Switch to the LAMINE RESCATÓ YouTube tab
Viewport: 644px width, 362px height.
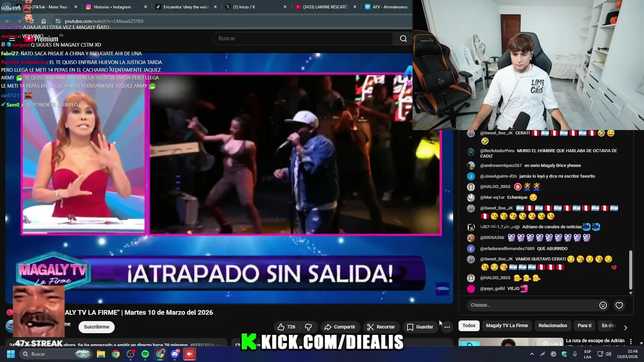[325, 7]
